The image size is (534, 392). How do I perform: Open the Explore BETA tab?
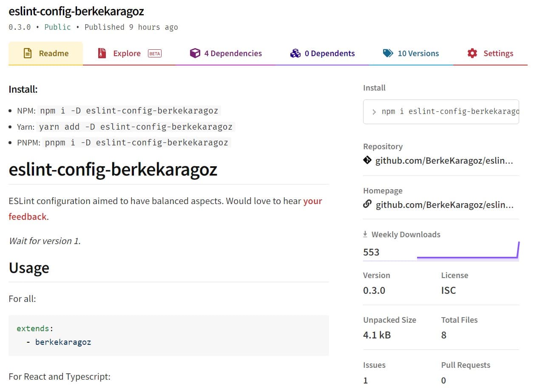[128, 53]
